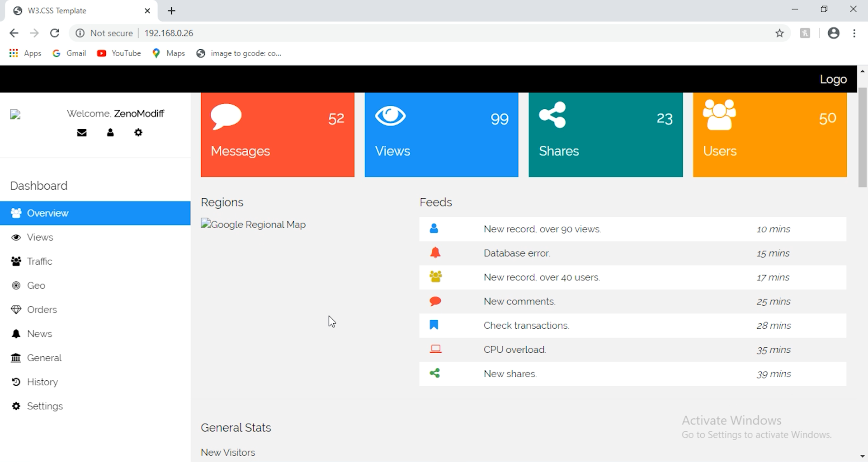This screenshot has width=868, height=462.
Task: Open the envelope icon under Welcome ZenoModiff
Action: click(x=82, y=132)
